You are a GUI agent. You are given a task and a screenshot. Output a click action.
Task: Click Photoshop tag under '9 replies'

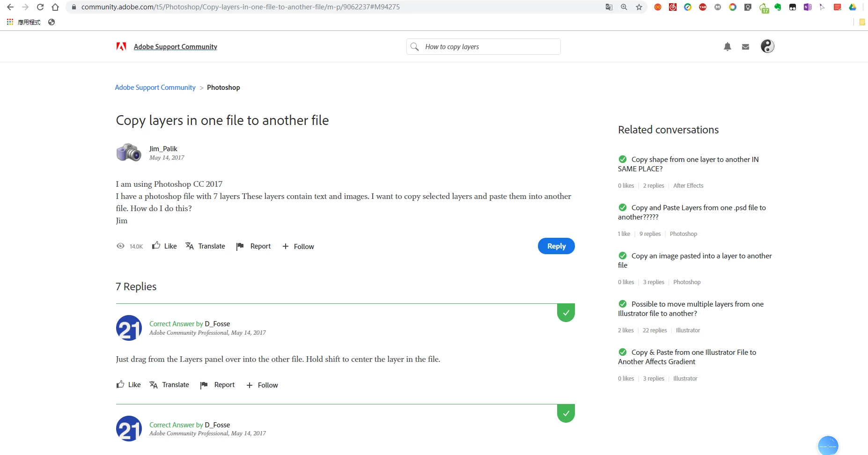point(683,234)
